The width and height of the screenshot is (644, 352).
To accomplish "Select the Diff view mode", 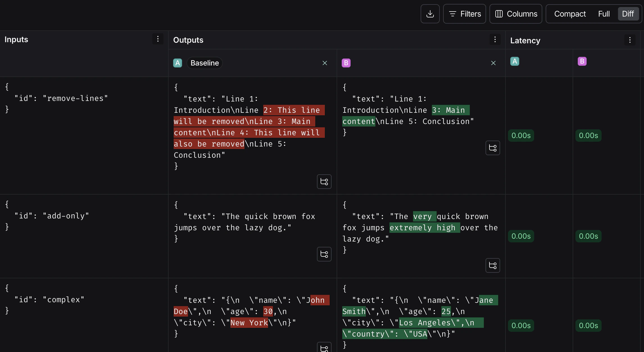I will 628,14.
